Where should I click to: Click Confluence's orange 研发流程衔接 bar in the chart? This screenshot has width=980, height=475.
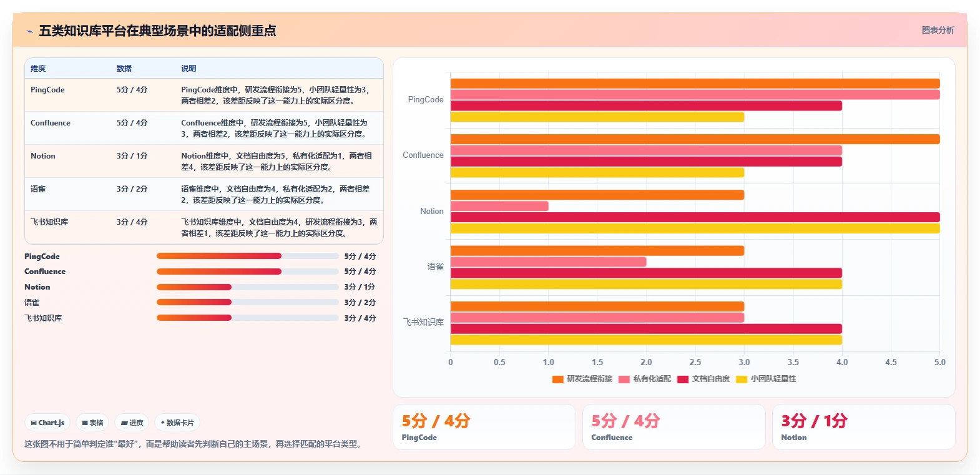pos(695,139)
